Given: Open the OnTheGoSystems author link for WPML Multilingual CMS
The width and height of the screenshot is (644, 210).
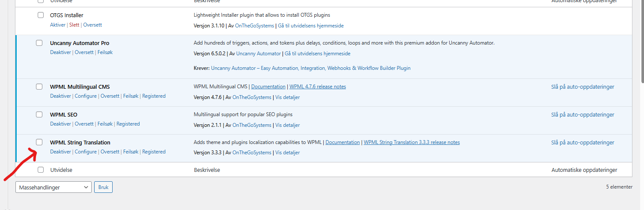Looking at the screenshot, I should [x=252, y=97].
